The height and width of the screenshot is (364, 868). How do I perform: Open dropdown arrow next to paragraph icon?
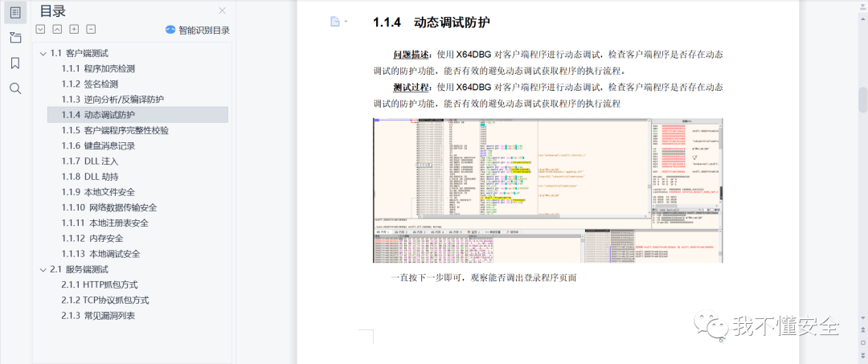[x=346, y=22]
